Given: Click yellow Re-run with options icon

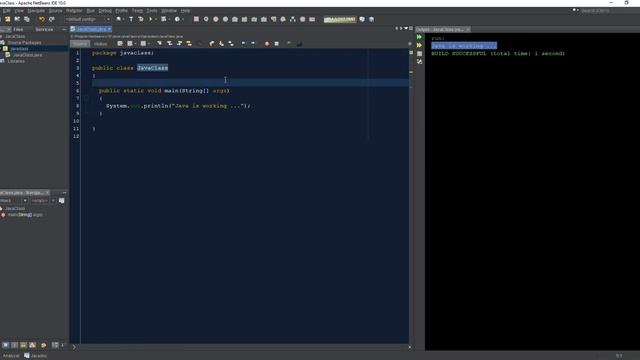Looking at the screenshot, I should click(x=419, y=45).
